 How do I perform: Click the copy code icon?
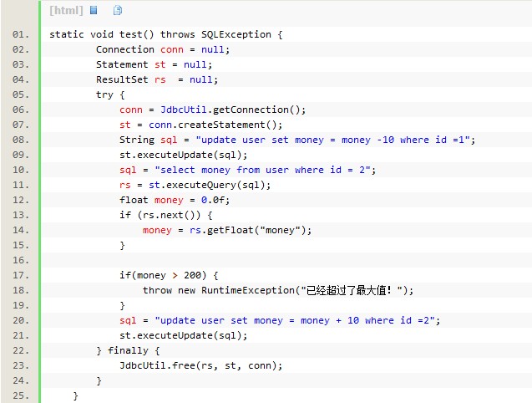tap(118, 10)
